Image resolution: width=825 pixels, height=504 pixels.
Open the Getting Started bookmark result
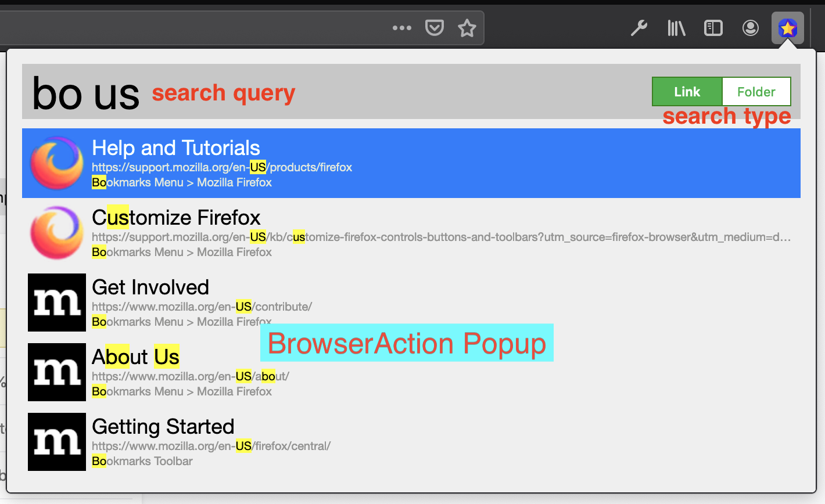point(411,442)
